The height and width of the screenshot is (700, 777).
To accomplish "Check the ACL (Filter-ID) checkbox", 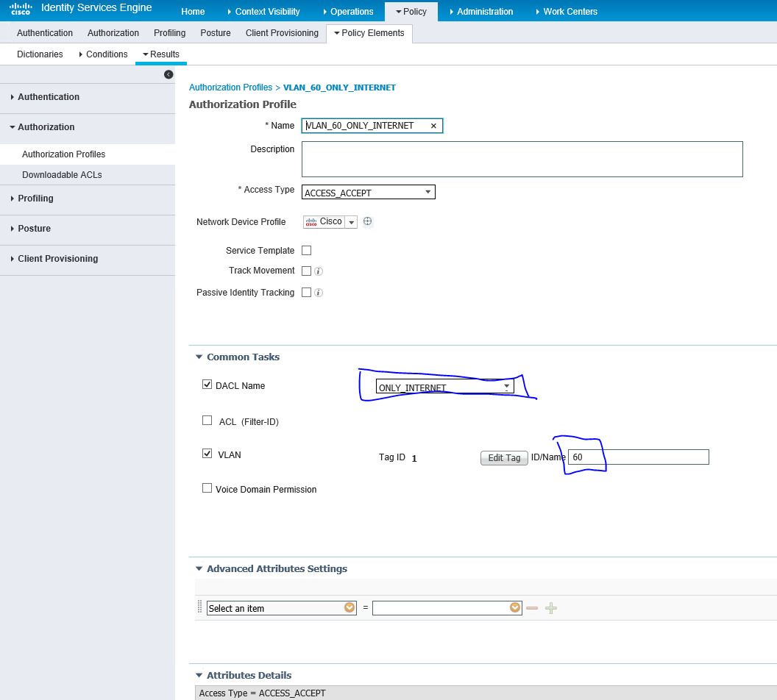I will click(x=207, y=421).
